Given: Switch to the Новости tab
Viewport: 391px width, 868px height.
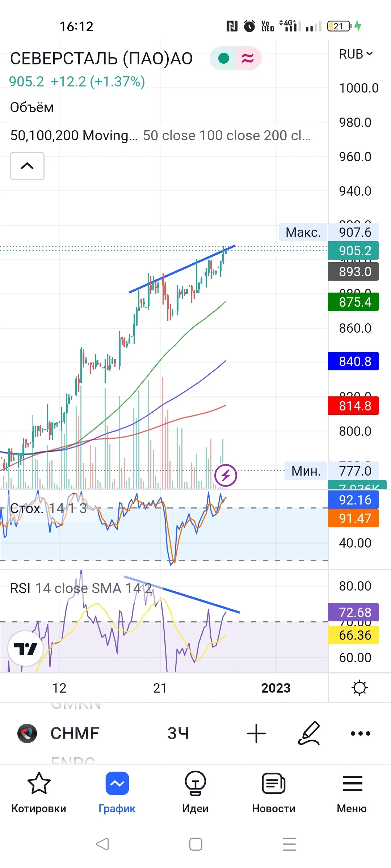Looking at the screenshot, I should coord(274,793).
